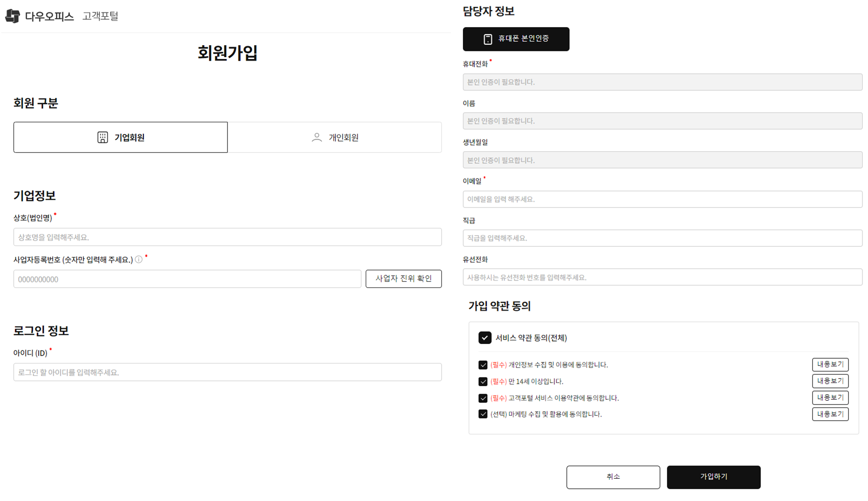The image size is (868, 501).
Task: Click the 취소 button
Action: 613,477
